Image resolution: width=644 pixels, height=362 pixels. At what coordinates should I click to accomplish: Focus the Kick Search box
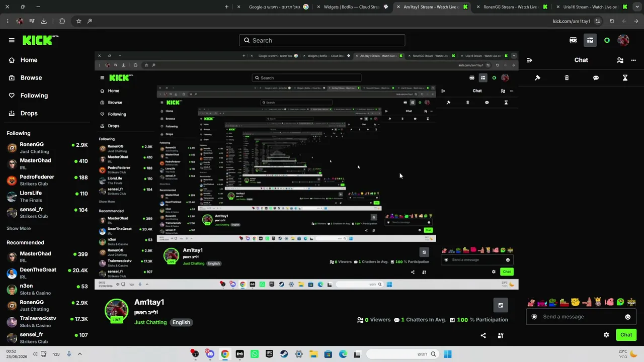click(322, 40)
